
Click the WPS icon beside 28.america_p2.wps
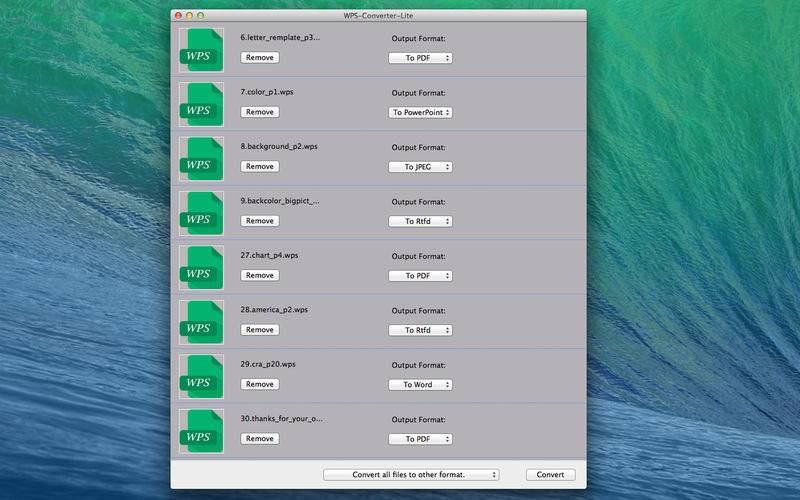tap(201, 322)
